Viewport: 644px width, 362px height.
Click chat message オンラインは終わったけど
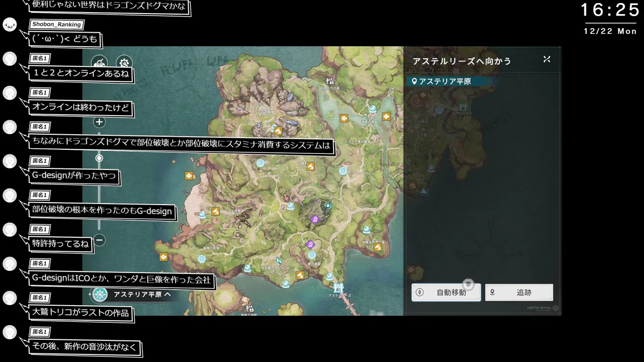coord(80,108)
